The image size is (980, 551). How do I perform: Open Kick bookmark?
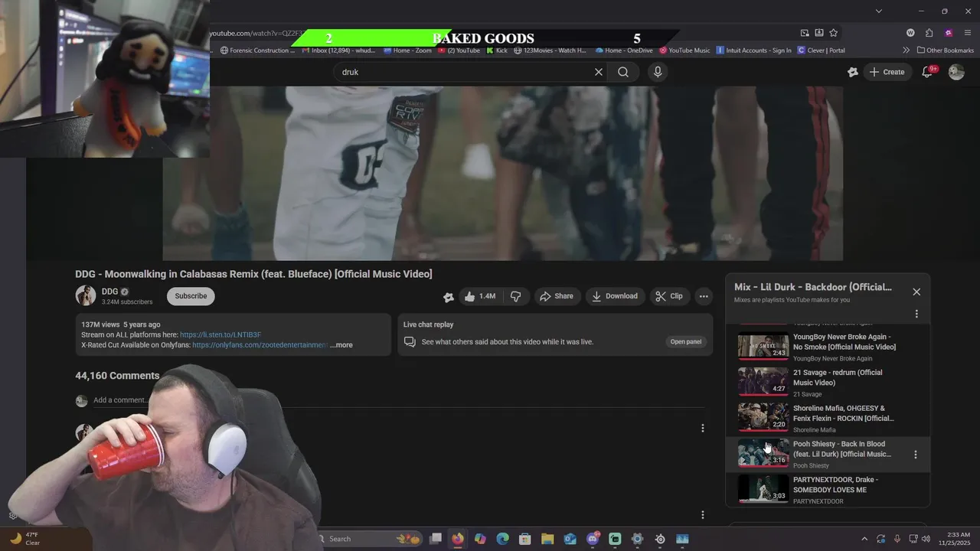(497, 51)
